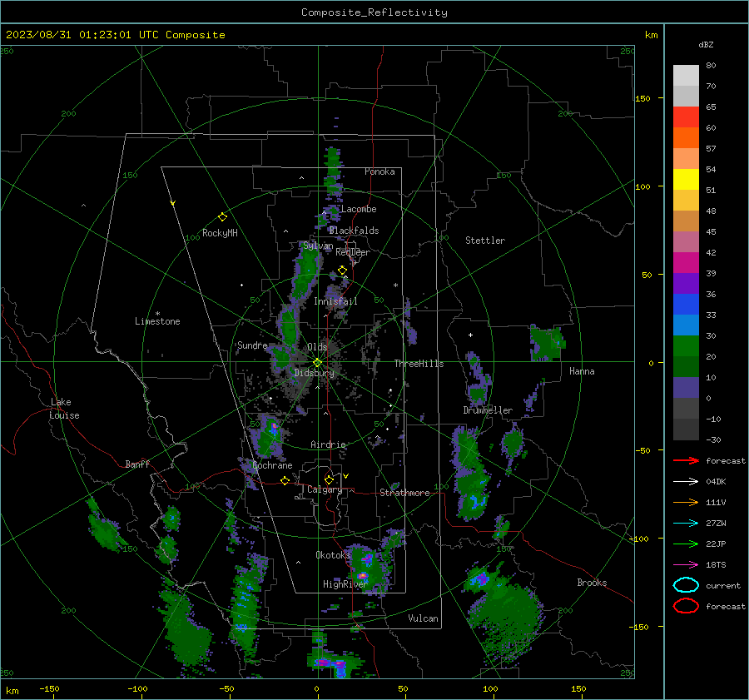Click the yellow diamond marker below RedDeer
749x700 pixels.
(342, 271)
